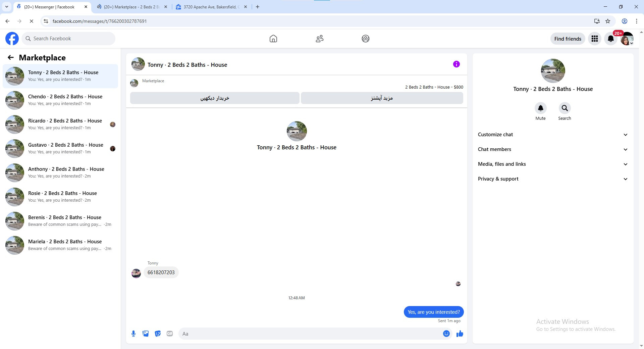Click the 'Yes, are you interested?' message
The width and height of the screenshot is (644, 349).
coord(434,312)
